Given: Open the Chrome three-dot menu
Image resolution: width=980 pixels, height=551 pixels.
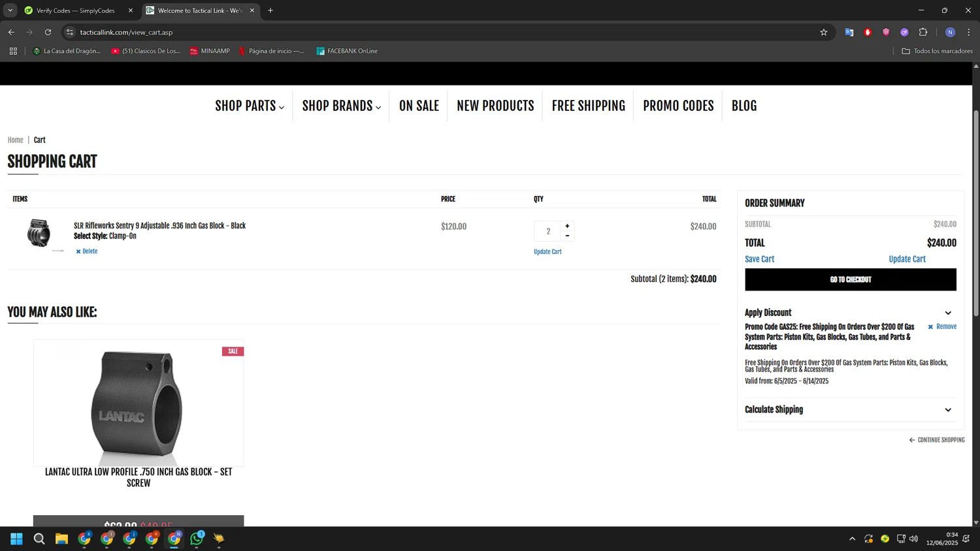Looking at the screenshot, I should [x=969, y=32].
